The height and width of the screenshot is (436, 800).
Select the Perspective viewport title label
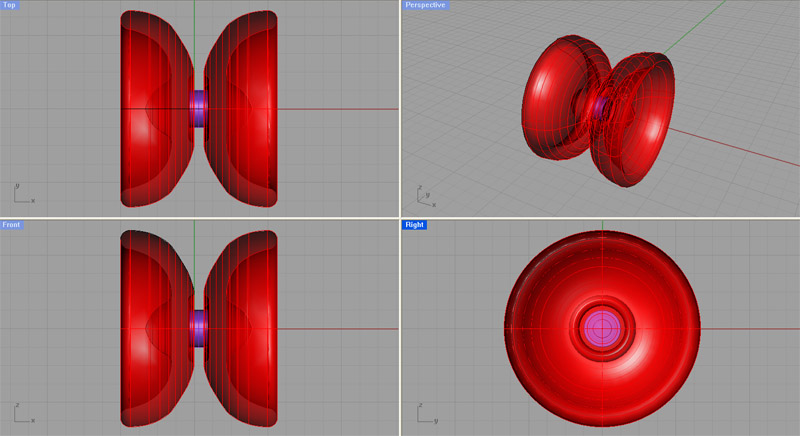pos(425,5)
